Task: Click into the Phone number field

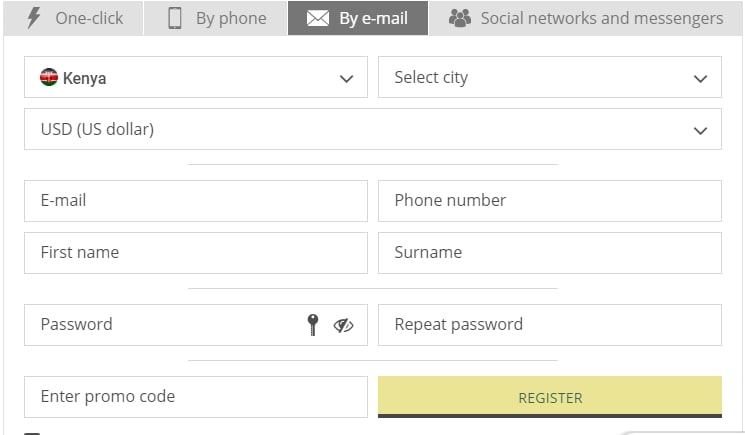Action: point(550,201)
